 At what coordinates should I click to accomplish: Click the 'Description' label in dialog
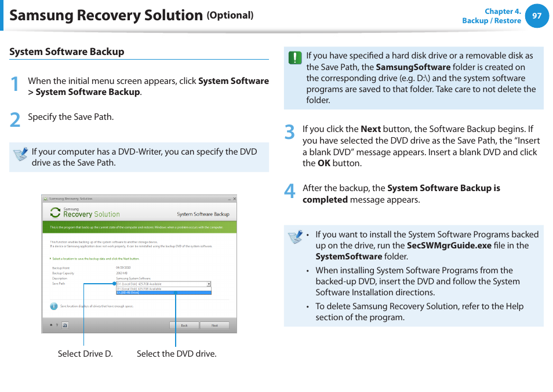pos(60,279)
